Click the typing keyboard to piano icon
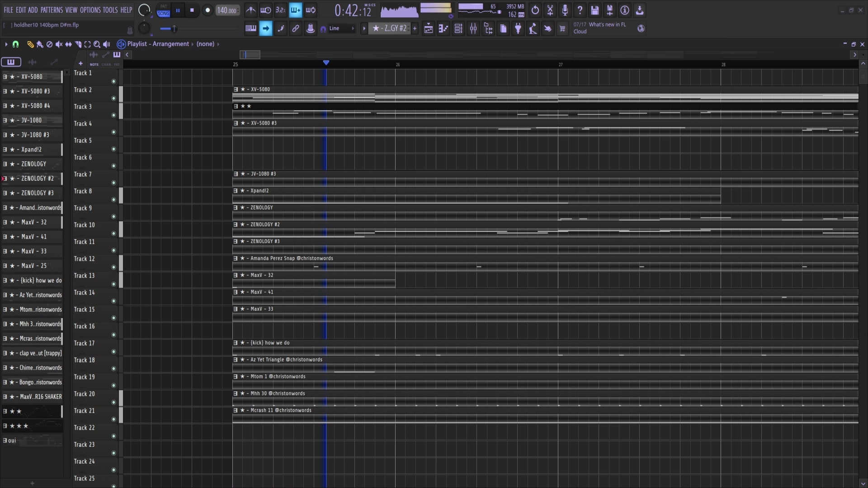 pyautogui.click(x=250, y=28)
